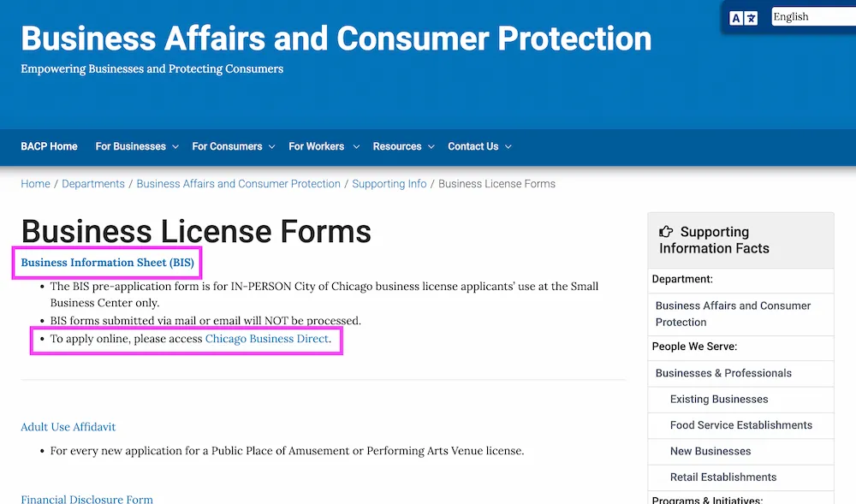Click the thumbs-up icon on Supporting Information Facts

pos(667,232)
